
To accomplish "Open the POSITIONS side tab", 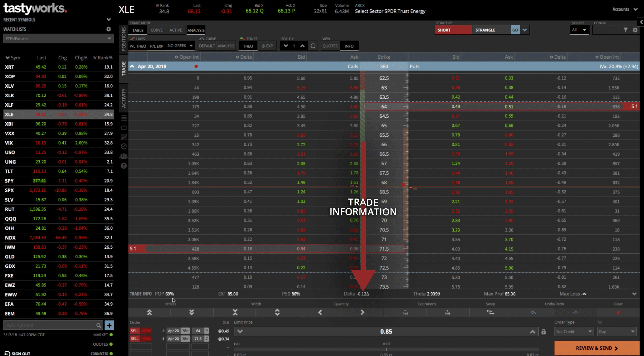I will point(124,39).
